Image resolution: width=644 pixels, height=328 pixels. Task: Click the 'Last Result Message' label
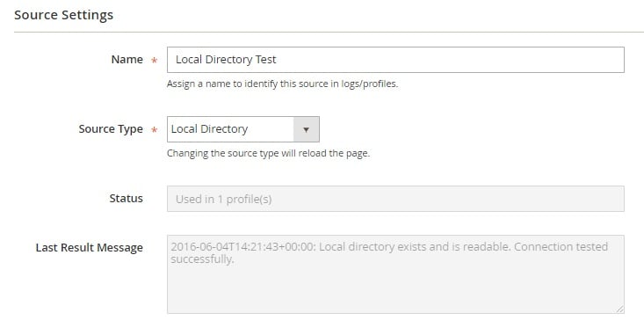click(89, 248)
